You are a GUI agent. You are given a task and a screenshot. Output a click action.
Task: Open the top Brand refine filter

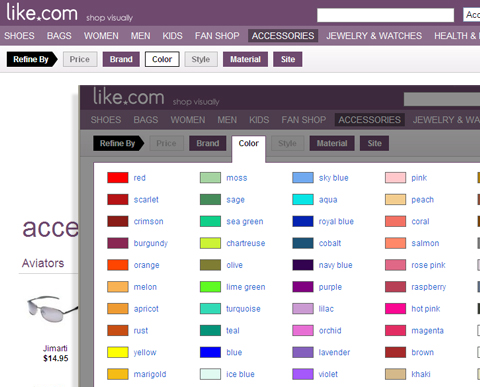[x=121, y=59]
